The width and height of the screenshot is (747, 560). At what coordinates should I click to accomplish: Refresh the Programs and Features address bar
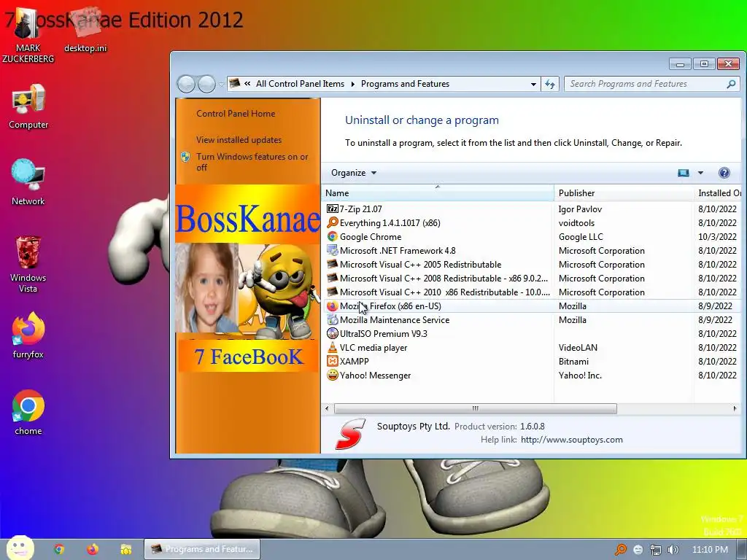550,85
